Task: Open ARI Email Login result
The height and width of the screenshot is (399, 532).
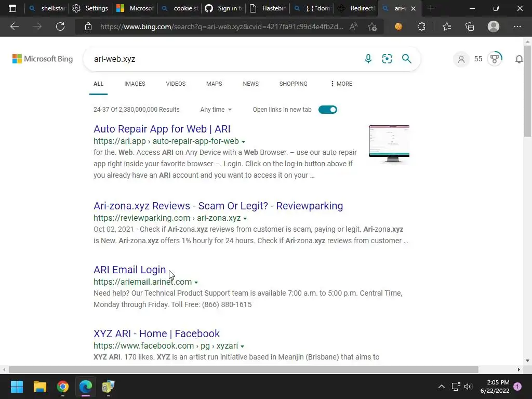Action: [x=129, y=270]
